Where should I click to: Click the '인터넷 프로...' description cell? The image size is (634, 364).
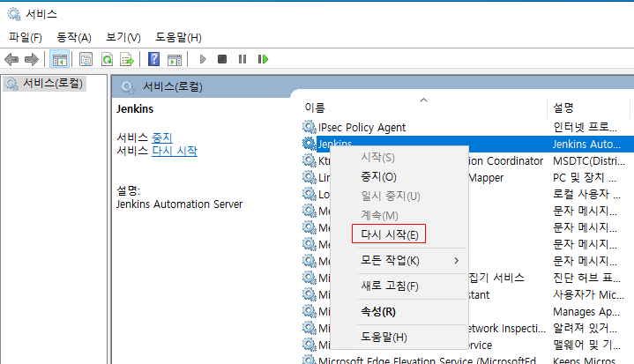(585, 127)
